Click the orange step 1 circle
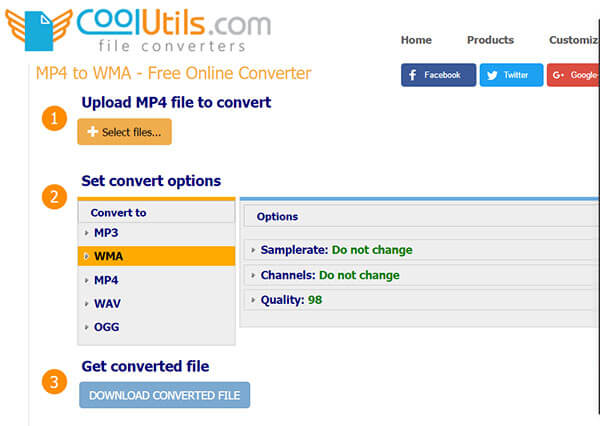The image size is (600, 426). [54, 119]
